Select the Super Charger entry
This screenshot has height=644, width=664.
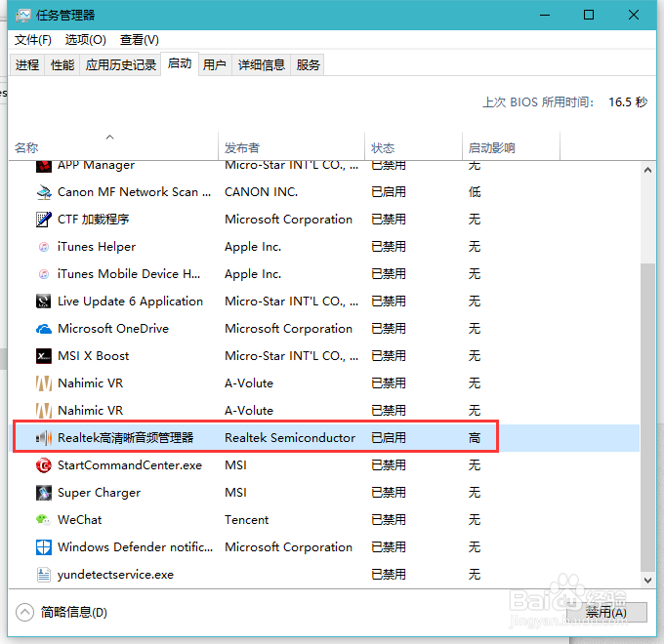[x=99, y=493]
